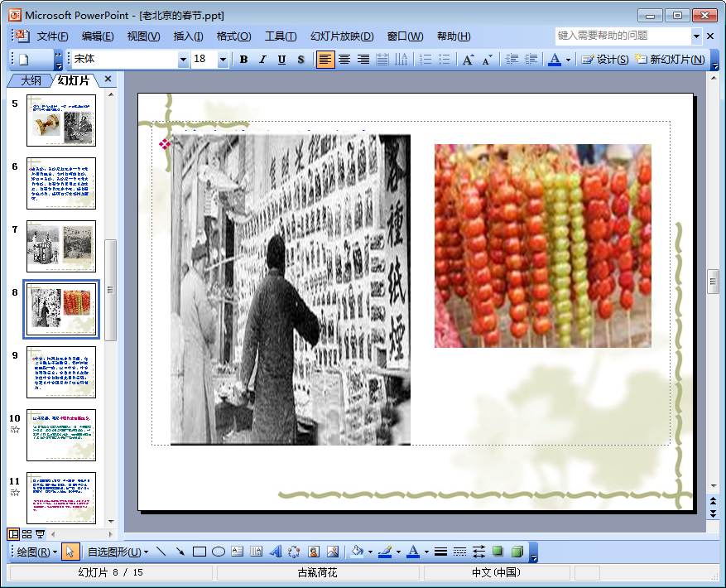
Task: Open the 格式(O) menu
Action: (233, 36)
